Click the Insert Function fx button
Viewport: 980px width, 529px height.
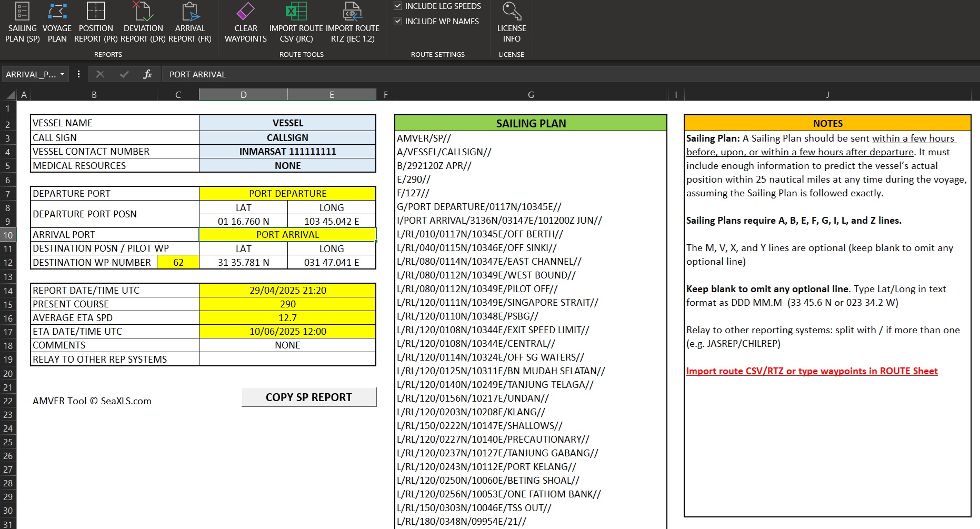point(147,75)
